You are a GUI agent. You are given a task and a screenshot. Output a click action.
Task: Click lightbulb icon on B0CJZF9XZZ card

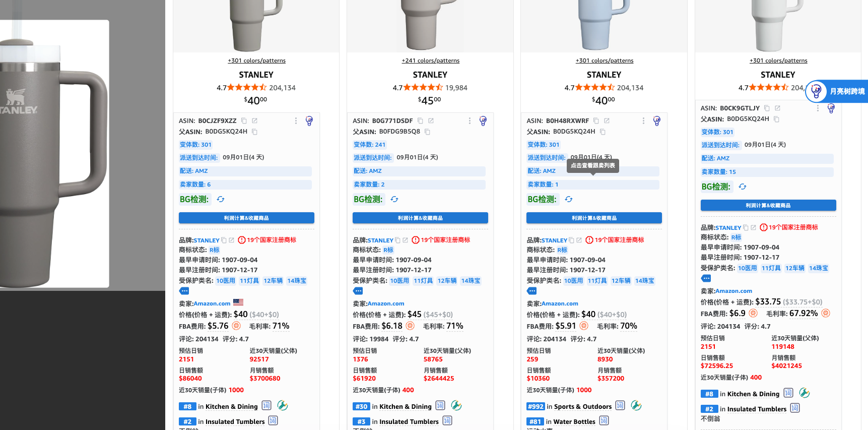(x=309, y=121)
